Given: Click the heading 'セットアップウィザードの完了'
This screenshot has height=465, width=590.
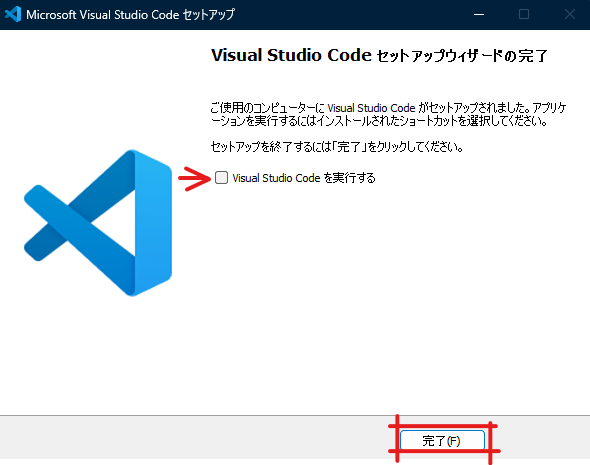Looking at the screenshot, I should point(462,56).
